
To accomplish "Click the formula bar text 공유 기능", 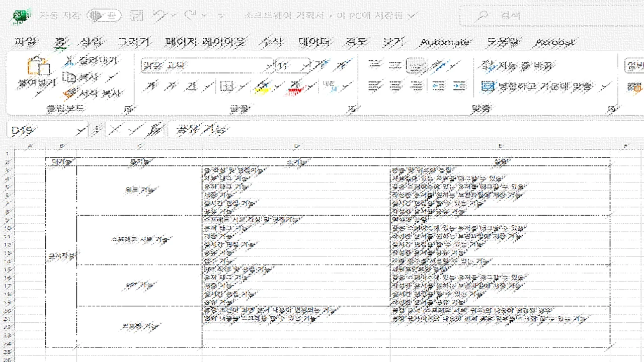I will pyautogui.click(x=201, y=130).
